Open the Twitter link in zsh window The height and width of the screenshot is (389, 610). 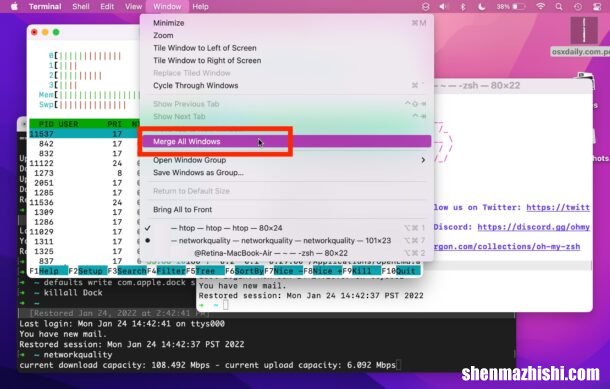558,207
